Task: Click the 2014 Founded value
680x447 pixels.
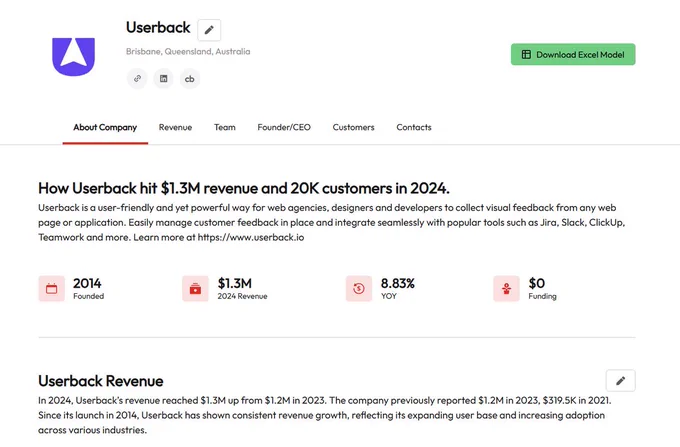Action: point(87,283)
